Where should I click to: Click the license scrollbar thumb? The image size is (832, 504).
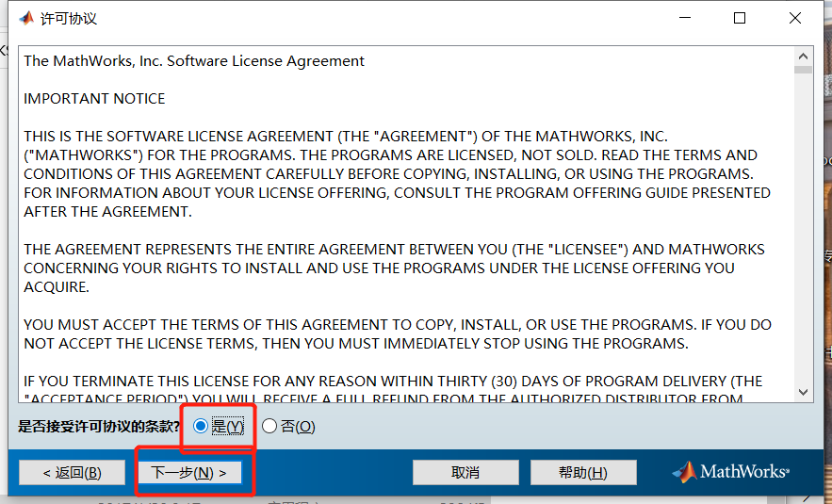pos(803,70)
